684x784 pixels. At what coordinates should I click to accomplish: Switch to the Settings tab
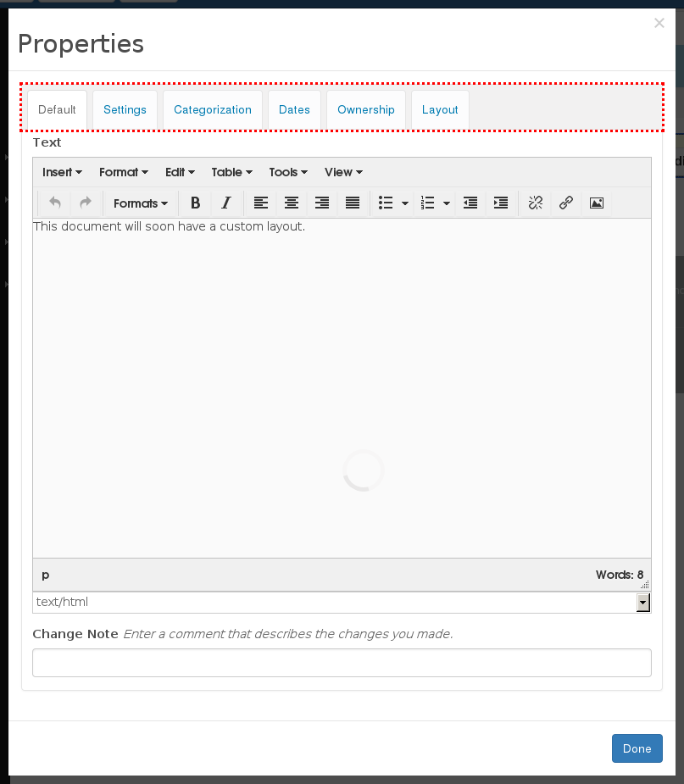[125, 109]
